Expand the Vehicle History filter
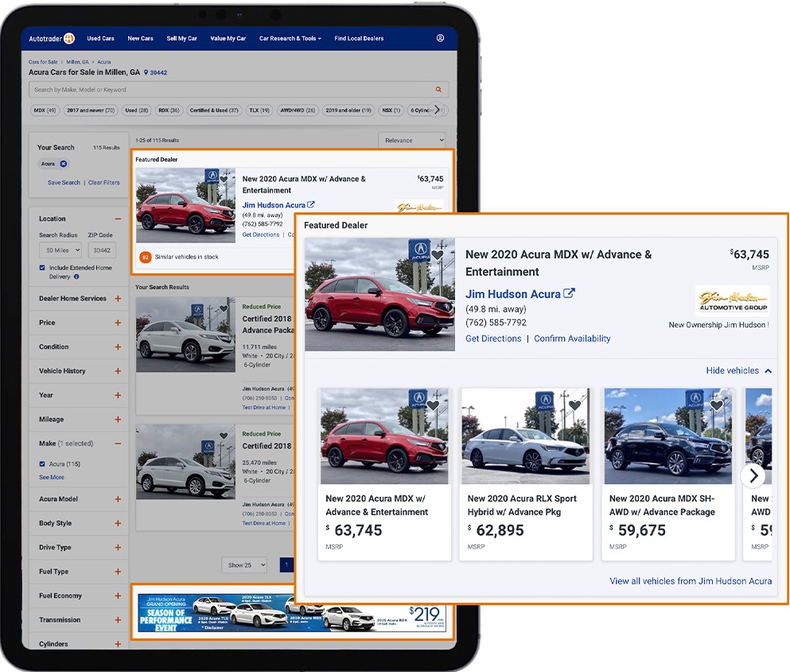 pyautogui.click(x=118, y=371)
